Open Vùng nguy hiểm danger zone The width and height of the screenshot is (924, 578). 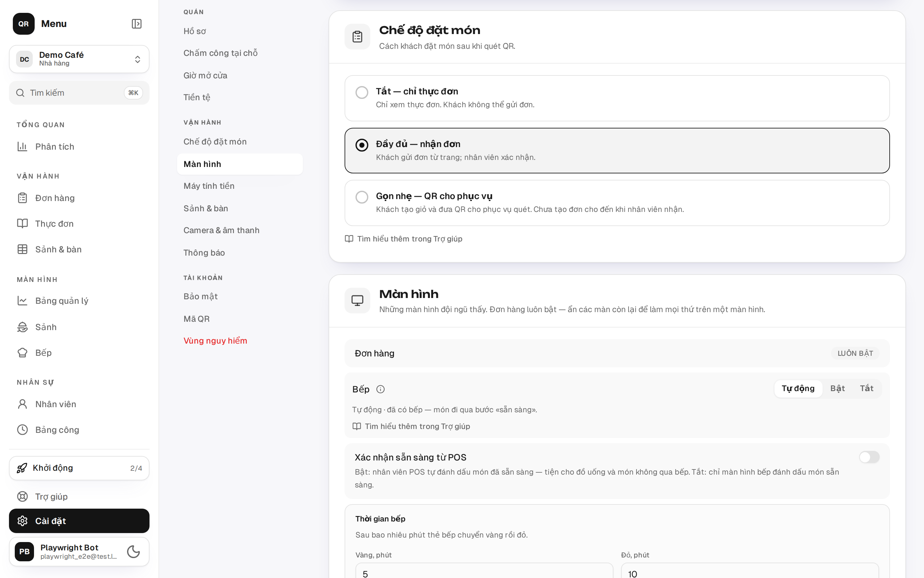240,341
